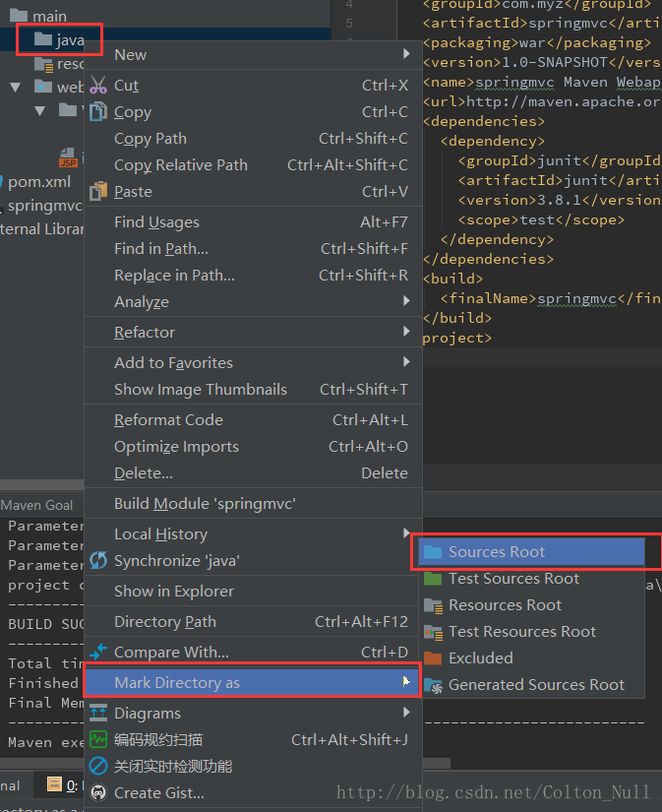
Task: Mark directory as Resources Root
Action: (x=531, y=605)
